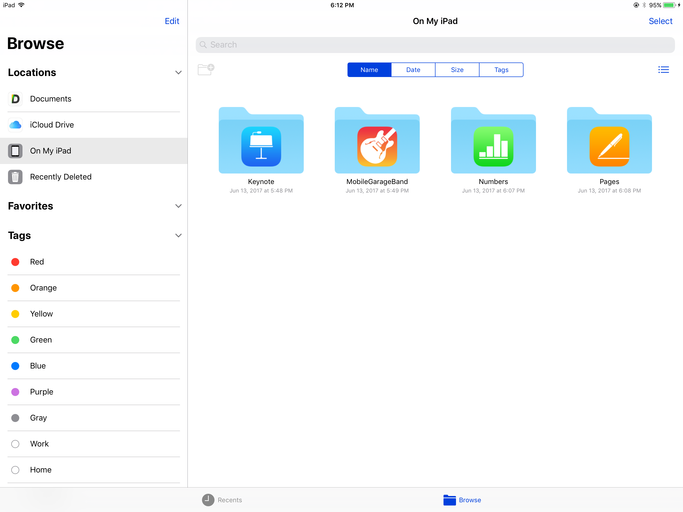Tap the Pages folder name label
The width and height of the screenshot is (683, 512).
[x=609, y=182]
